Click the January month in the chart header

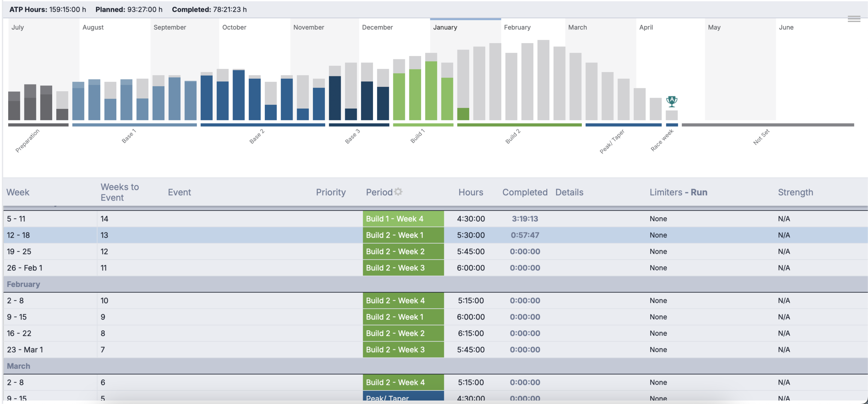coord(445,27)
